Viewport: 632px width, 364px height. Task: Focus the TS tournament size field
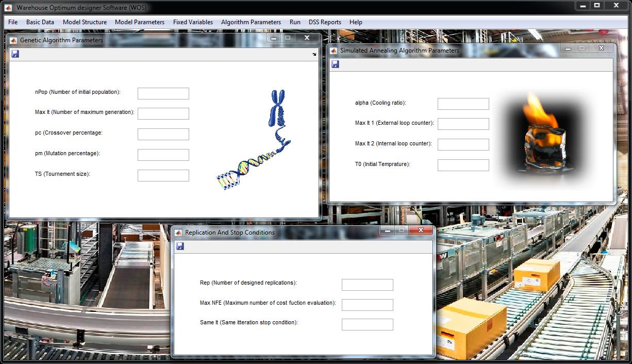click(x=163, y=175)
